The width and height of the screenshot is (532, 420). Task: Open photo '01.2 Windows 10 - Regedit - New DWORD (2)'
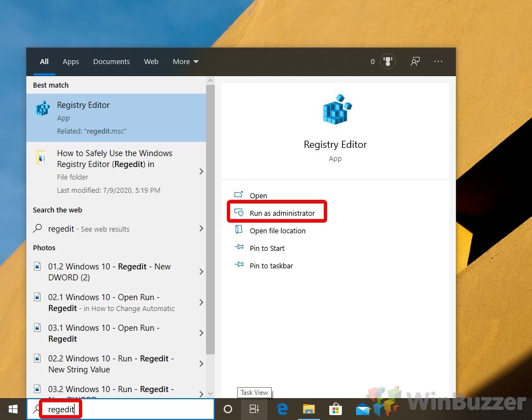point(116,272)
